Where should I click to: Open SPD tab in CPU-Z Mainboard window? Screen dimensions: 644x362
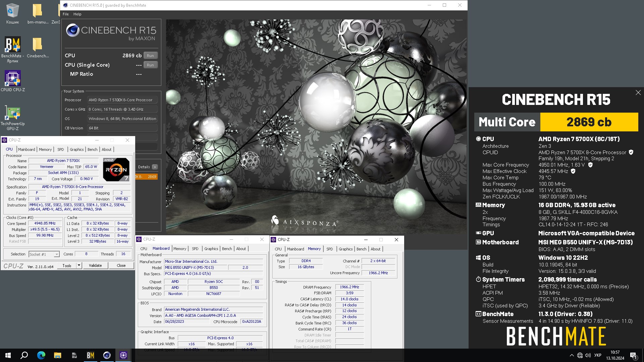195,249
